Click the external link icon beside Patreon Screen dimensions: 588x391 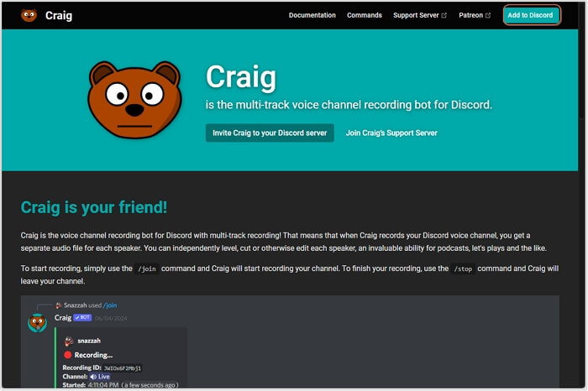[488, 15]
